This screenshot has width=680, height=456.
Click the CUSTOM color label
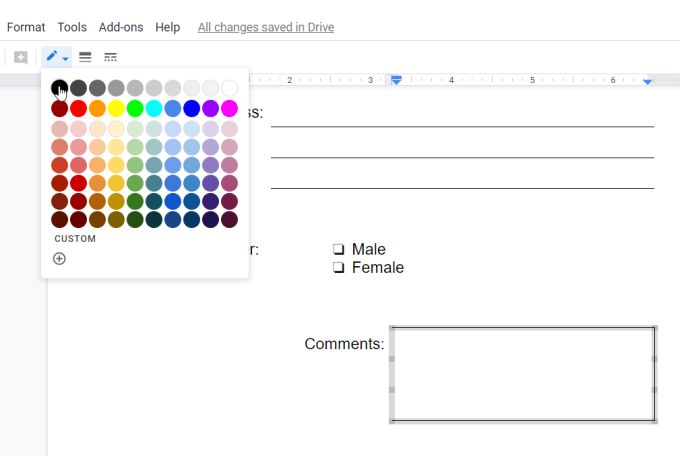tap(75, 239)
